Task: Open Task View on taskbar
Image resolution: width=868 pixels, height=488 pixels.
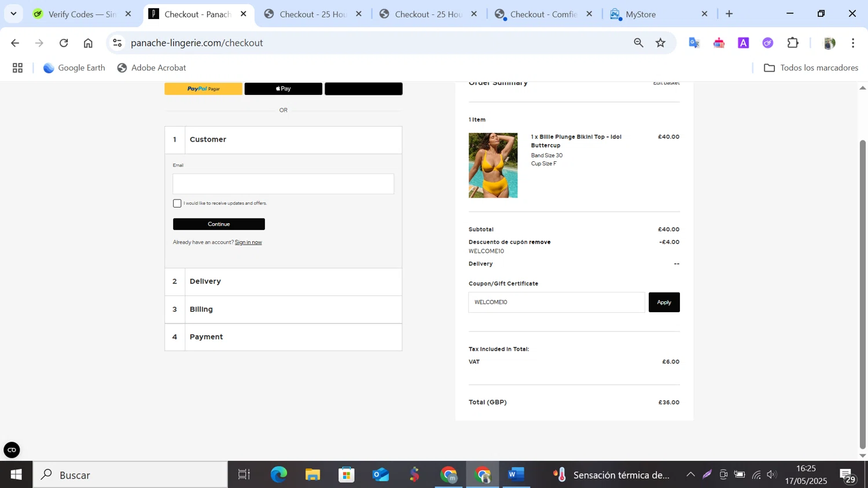Action: coord(244,475)
